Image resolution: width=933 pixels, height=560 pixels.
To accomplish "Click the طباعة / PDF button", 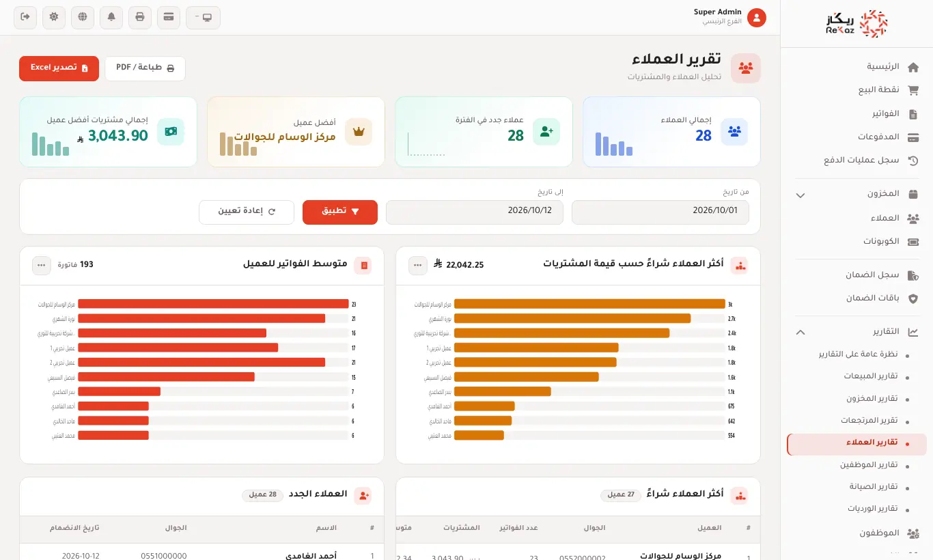I will 145,68.
